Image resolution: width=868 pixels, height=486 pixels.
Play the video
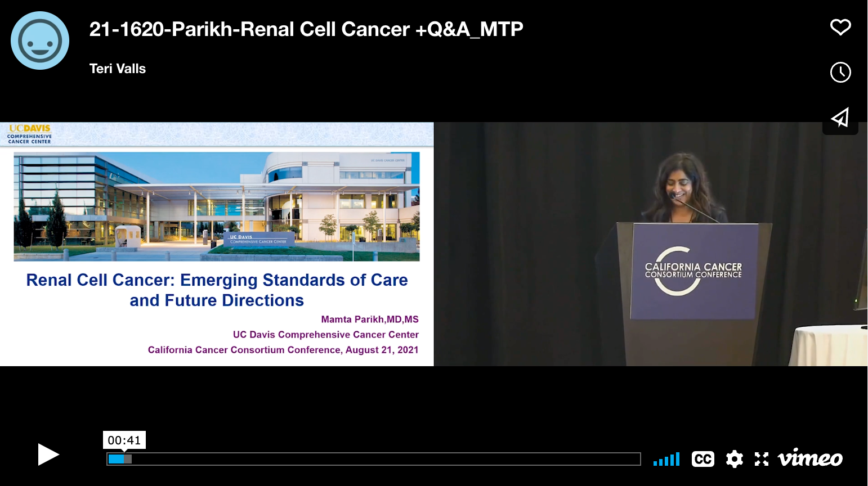[x=48, y=454]
